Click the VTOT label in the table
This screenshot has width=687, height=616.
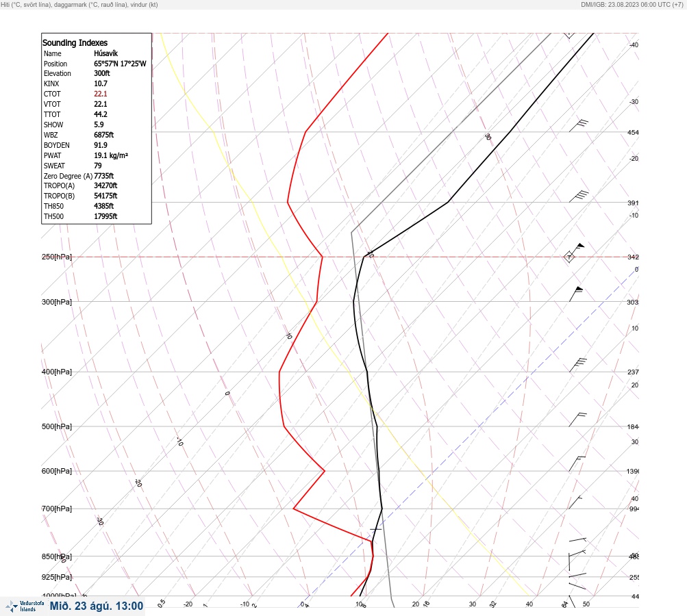tap(52, 104)
